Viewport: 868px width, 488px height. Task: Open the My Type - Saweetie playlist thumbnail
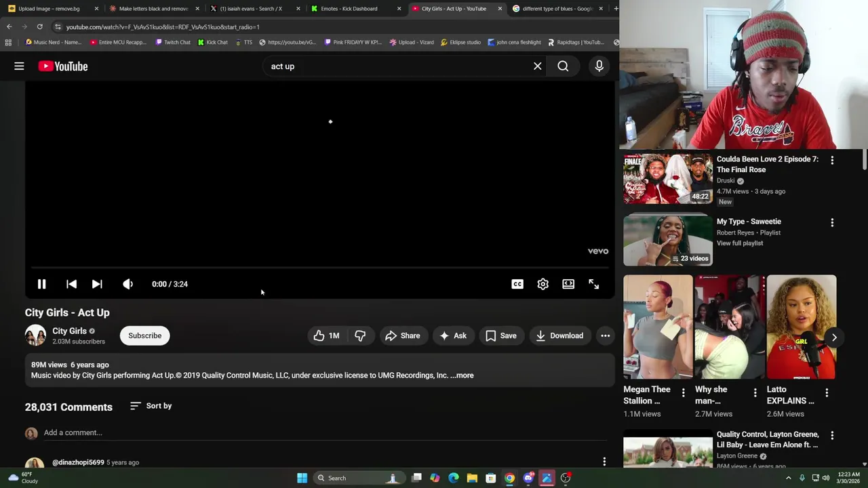tap(668, 240)
